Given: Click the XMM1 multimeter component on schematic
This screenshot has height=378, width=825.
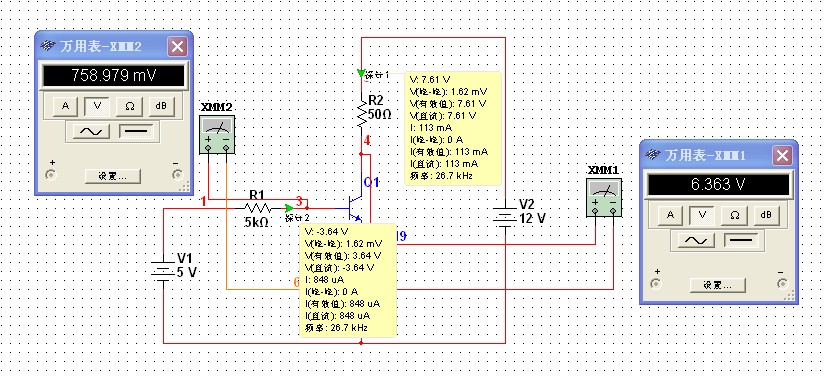Looking at the screenshot, I should pos(604,197).
